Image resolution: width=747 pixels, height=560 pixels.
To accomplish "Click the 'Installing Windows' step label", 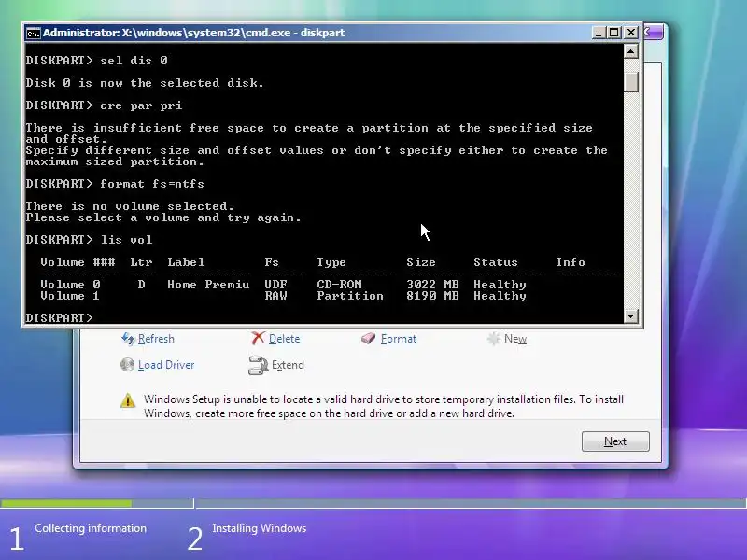I will [260, 528].
